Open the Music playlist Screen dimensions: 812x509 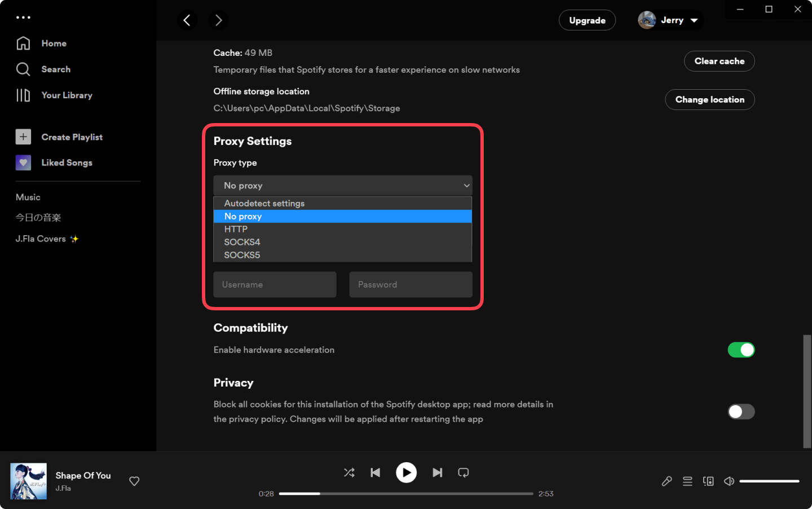[x=28, y=198]
